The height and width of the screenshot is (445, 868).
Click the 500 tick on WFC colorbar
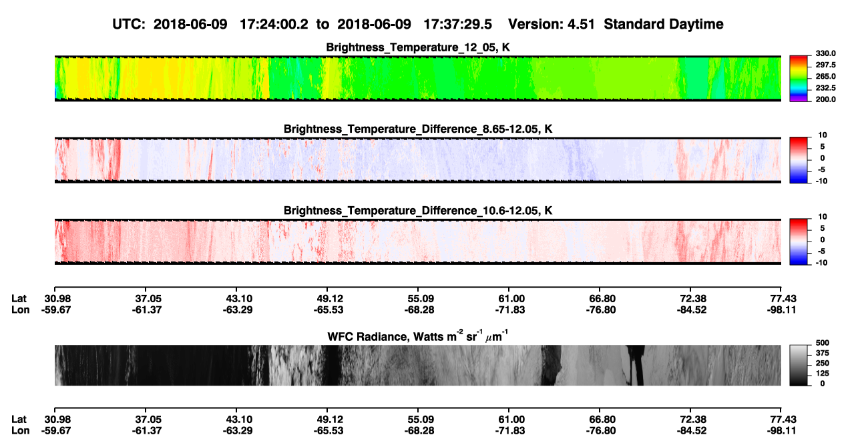pyautogui.click(x=822, y=343)
